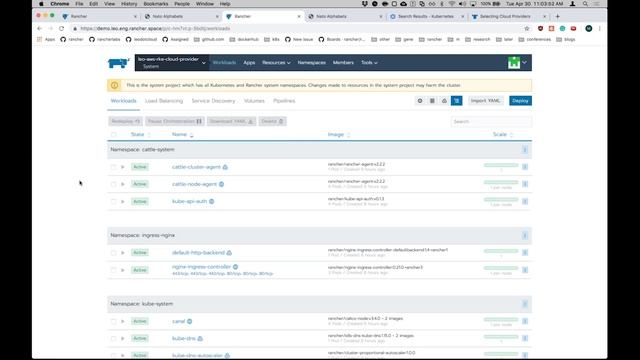Viewport: 640px width, 360px height.
Task: Open nginx-ingress-controller row actions menu
Action: [525, 270]
